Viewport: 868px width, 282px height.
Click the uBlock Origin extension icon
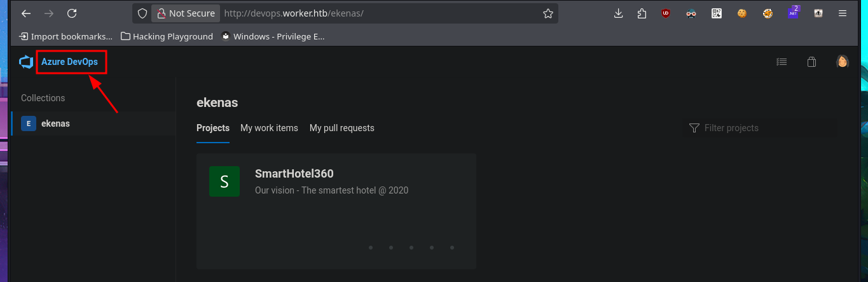click(666, 13)
